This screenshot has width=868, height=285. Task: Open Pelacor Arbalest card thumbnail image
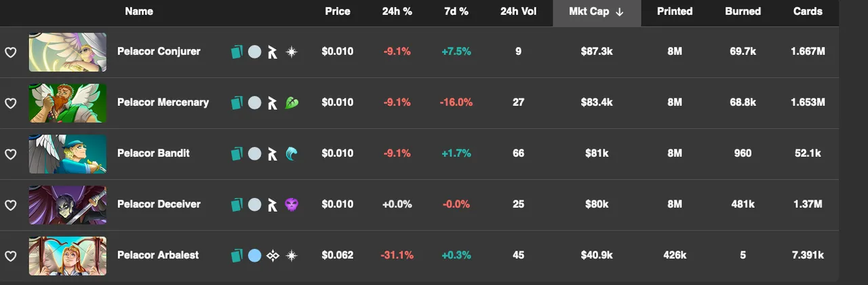[x=68, y=256]
